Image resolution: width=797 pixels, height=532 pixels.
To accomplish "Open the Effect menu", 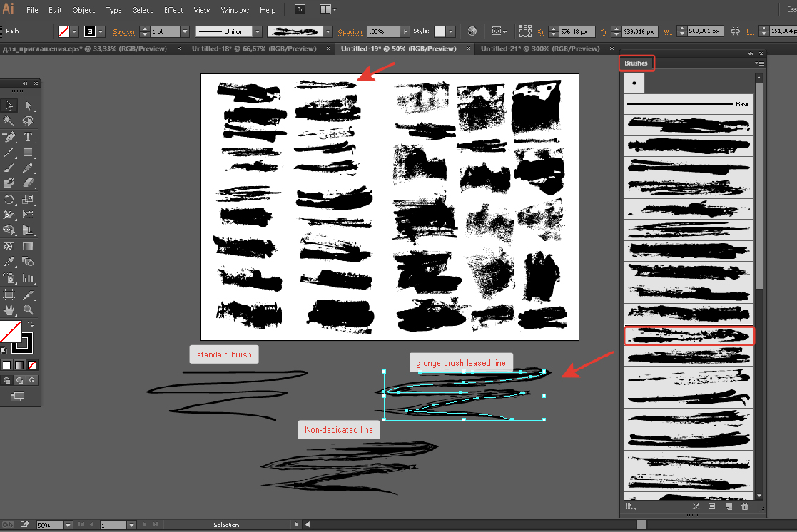I will pos(173,10).
